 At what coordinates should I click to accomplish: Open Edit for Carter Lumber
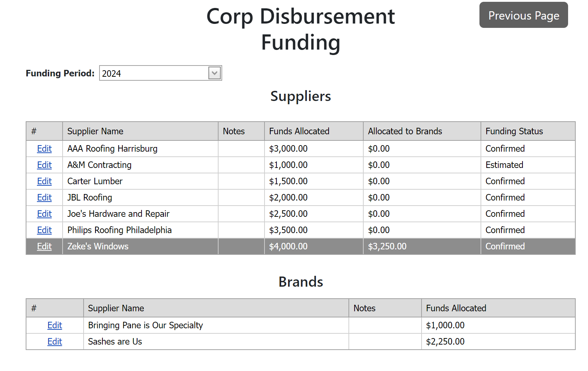[x=45, y=181]
